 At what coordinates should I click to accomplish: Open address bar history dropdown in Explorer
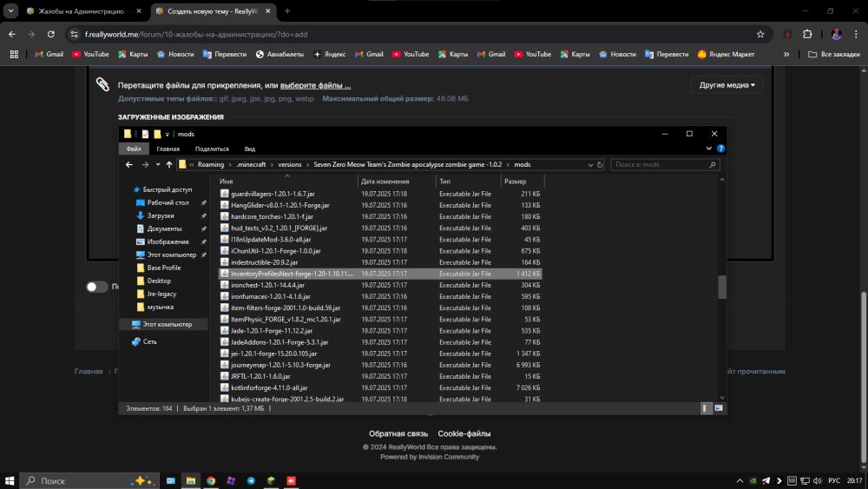(x=590, y=164)
